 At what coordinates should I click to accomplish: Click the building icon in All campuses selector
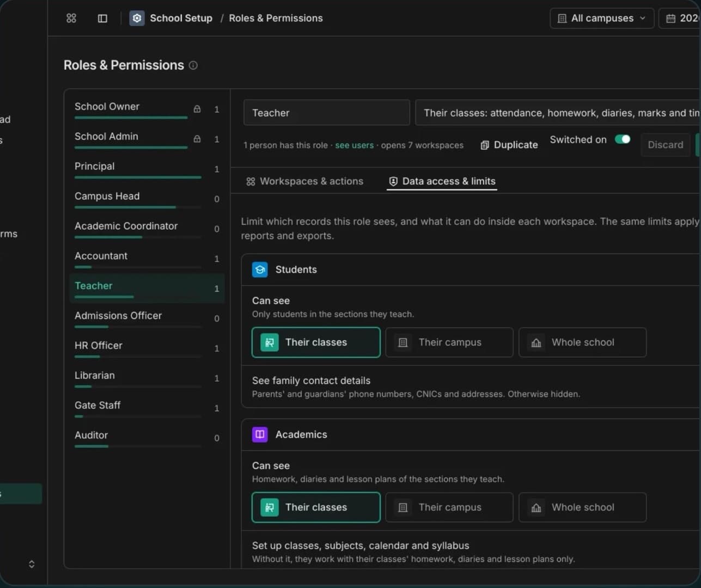562,19
